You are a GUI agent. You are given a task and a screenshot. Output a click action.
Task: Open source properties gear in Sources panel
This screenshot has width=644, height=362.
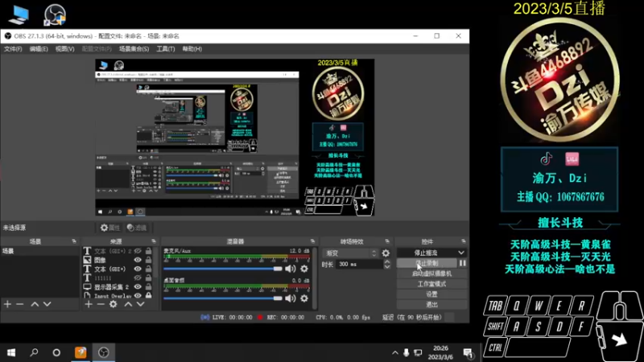point(113,304)
